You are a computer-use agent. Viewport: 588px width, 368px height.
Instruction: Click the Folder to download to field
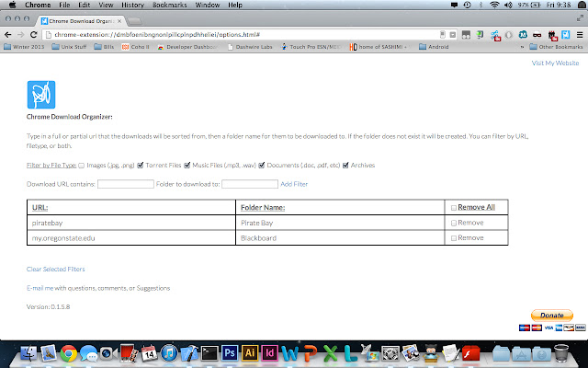(x=250, y=184)
